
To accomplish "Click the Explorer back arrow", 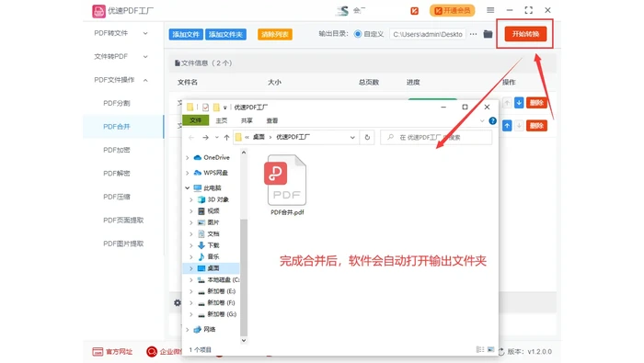I will click(191, 138).
